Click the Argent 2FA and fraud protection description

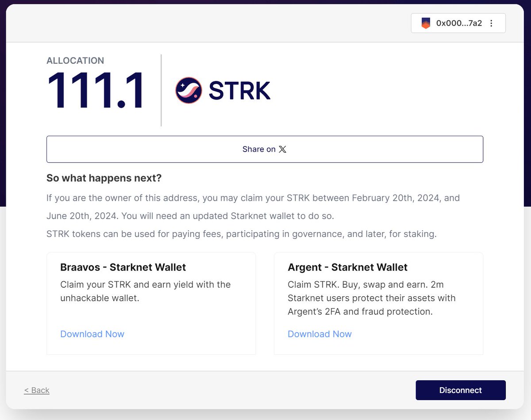[x=371, y=298]
